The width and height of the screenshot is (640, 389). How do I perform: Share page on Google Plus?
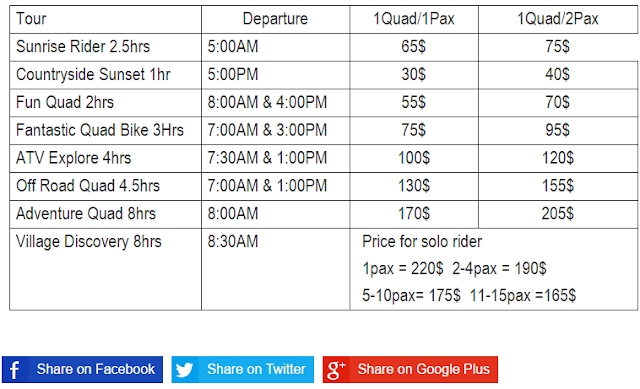(410, 369)
